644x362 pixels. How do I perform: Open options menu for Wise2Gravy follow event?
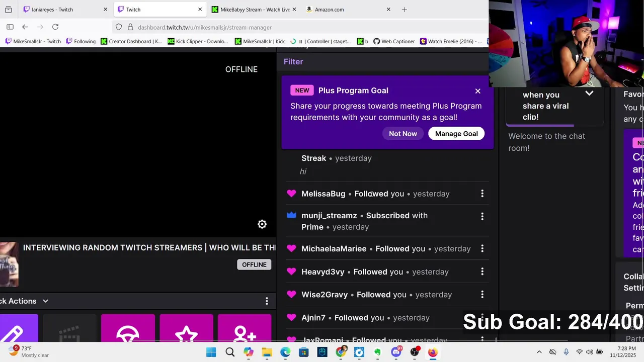click(x=482, y=295)
